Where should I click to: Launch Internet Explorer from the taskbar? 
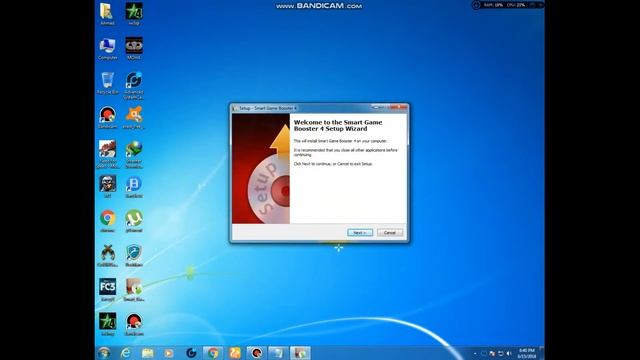125,353
